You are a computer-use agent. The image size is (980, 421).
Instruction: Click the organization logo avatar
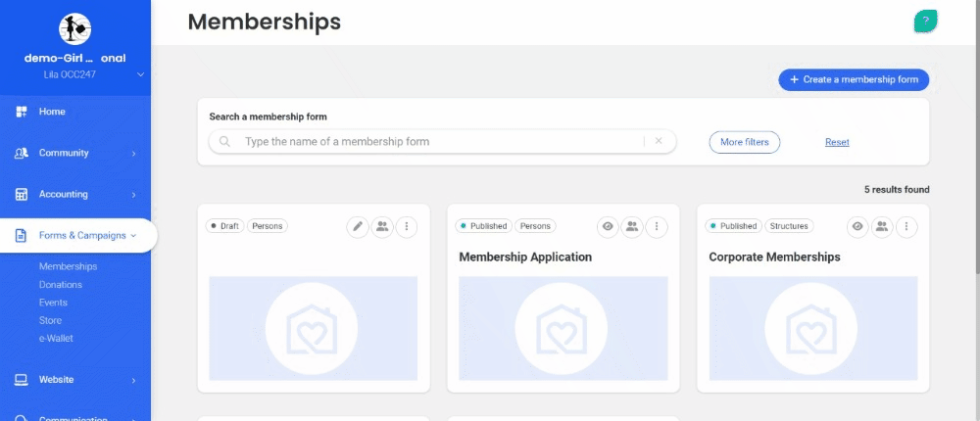tap(74, 29)
